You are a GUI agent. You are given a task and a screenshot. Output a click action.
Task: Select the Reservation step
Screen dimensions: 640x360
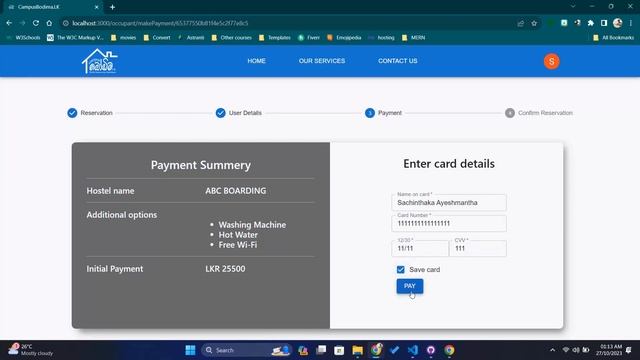coord(90,113)
